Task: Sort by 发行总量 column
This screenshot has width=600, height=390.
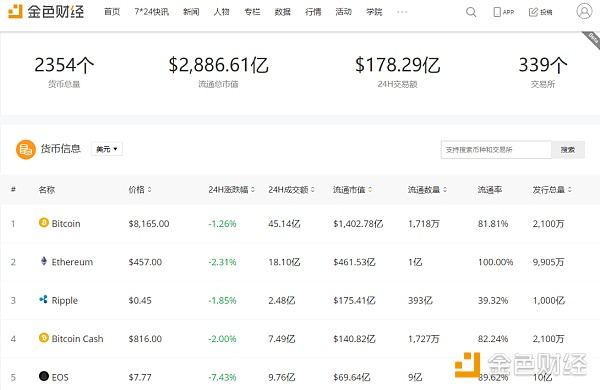Action: pos(569,189)
